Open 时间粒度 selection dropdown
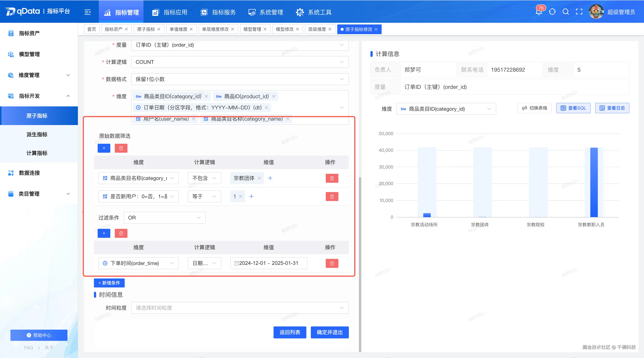 (x=239, y=308)
